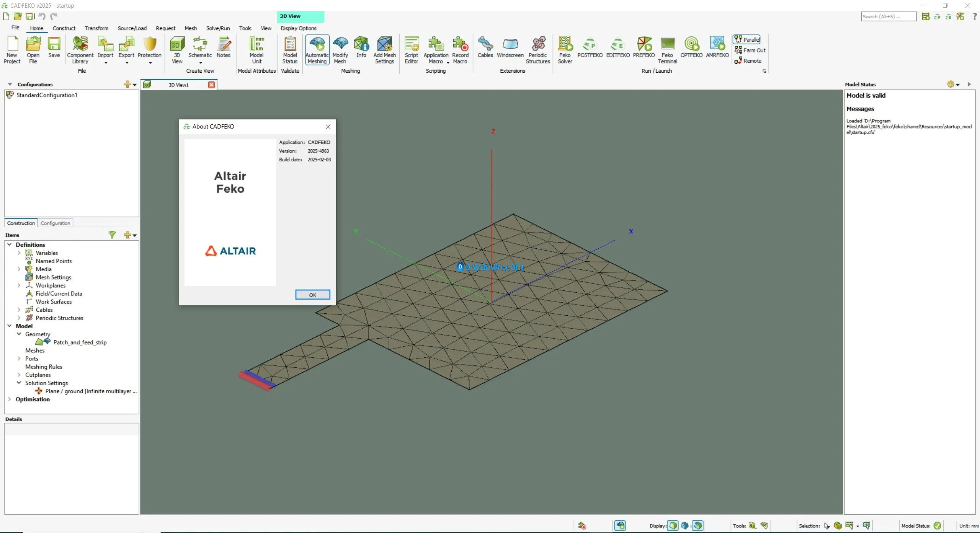The height and width of the screenshot is (533, 980).
Task: Launch OPTFEKO
Action: (x=691, y=47)
